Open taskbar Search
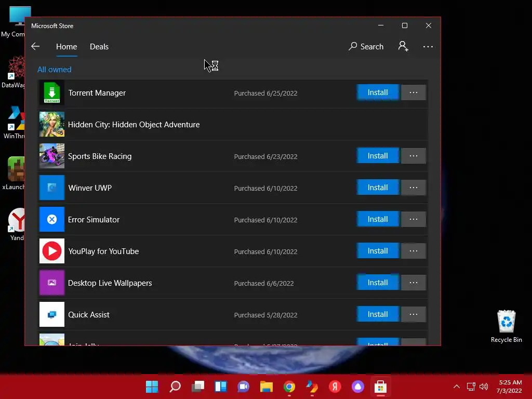This screenshot has width=532, height=399. [x=175, y=387]
